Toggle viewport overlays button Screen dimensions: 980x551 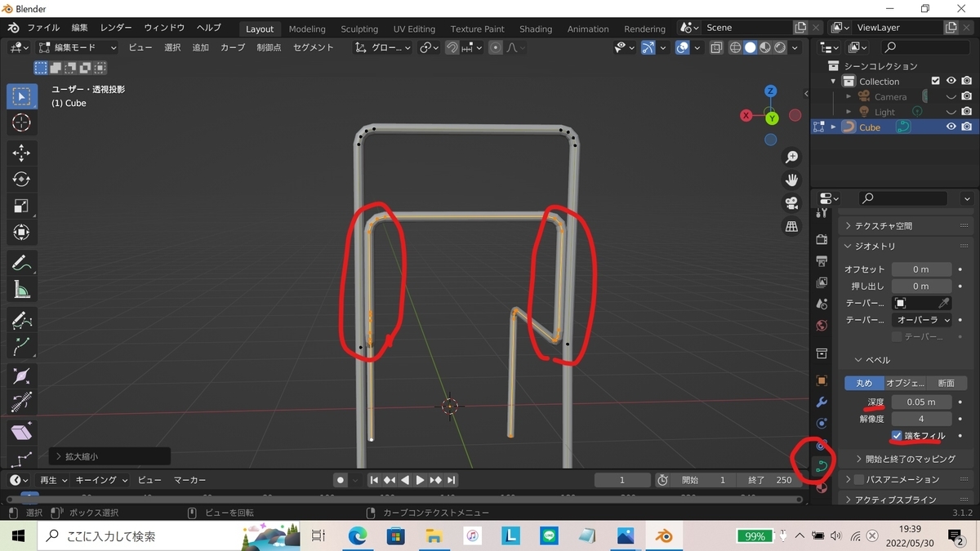click(x=683, y=47)
